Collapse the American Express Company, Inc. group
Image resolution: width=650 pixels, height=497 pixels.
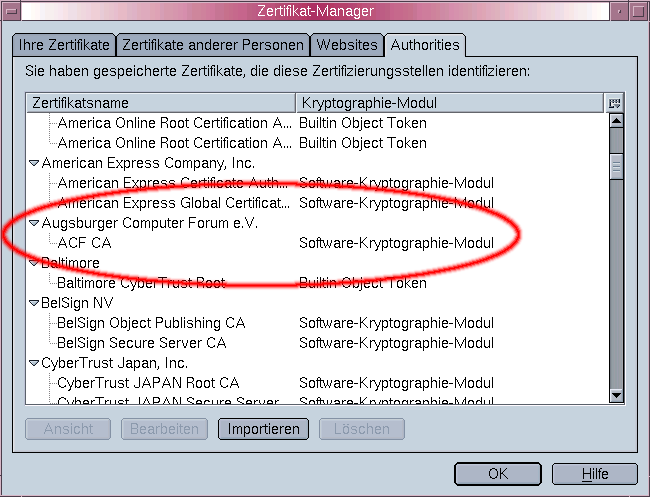point(34,163)
